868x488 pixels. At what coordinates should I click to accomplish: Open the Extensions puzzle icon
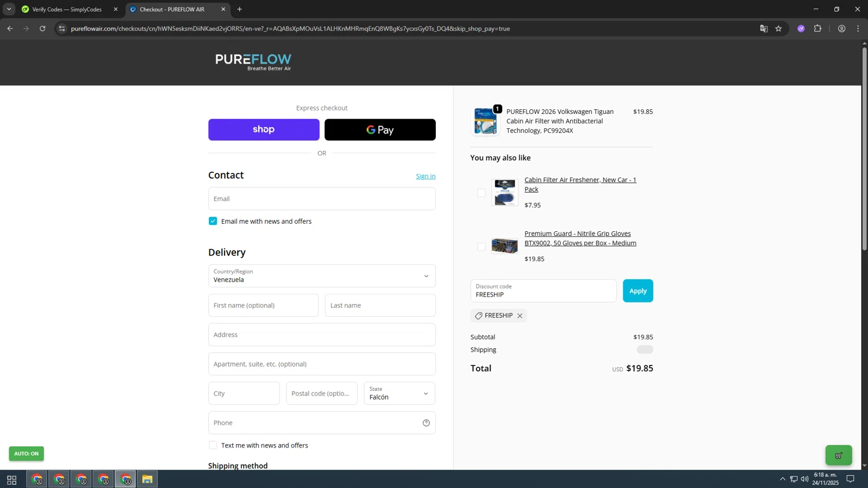click(x=818, y=28)
